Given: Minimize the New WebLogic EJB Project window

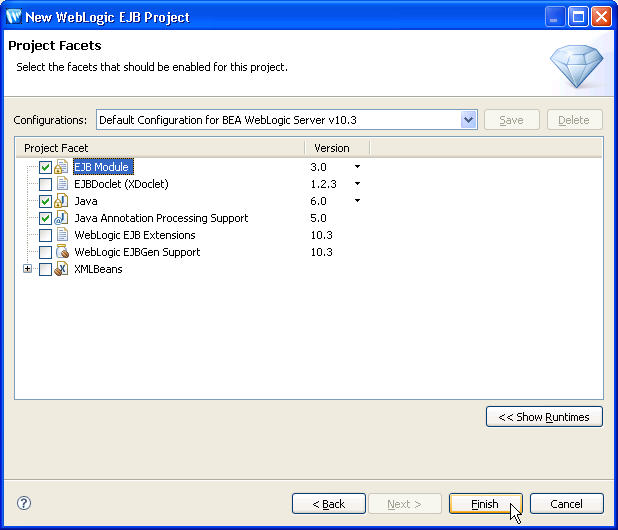Looking at the screenshot, I should pyautogui.click(x=555, y=17).
